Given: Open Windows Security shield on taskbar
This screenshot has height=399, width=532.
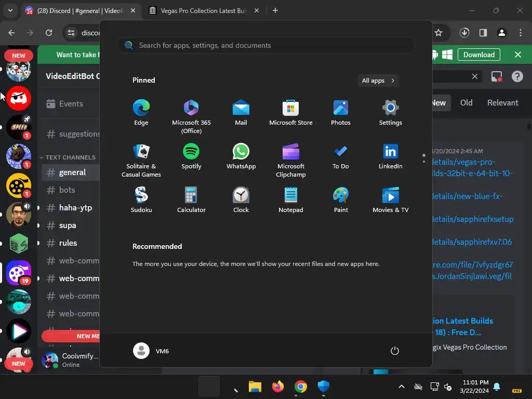Looking at the screenshot, I should coord(323,387).
